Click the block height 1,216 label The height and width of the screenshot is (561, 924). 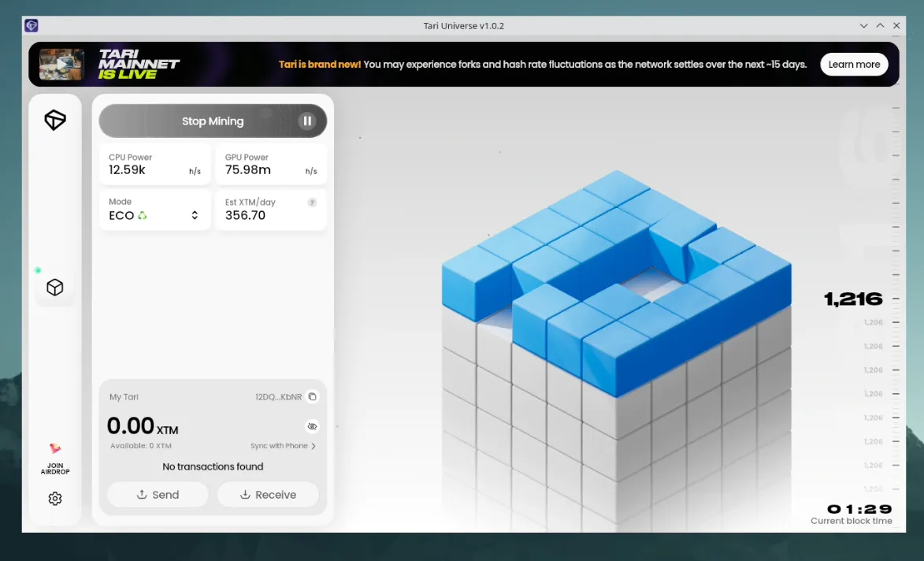click(x=853, y=299)
